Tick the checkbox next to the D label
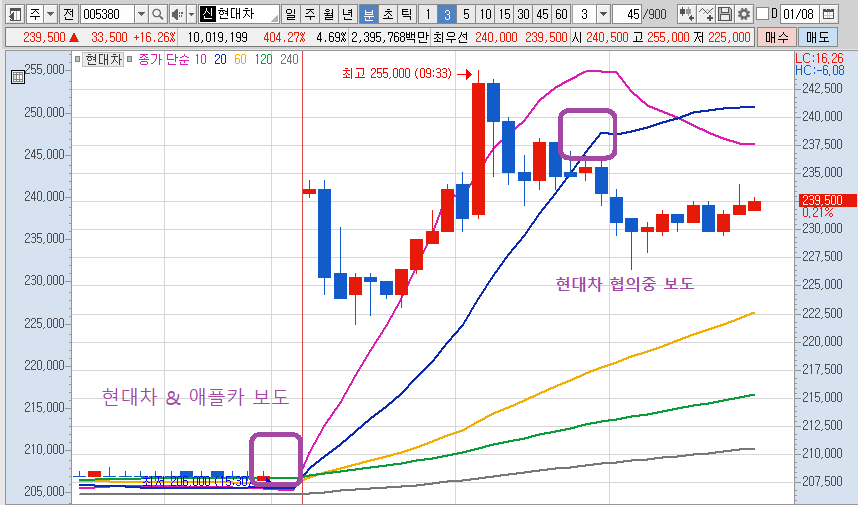This screenshot has height=505, width=858. coord(762,14)
